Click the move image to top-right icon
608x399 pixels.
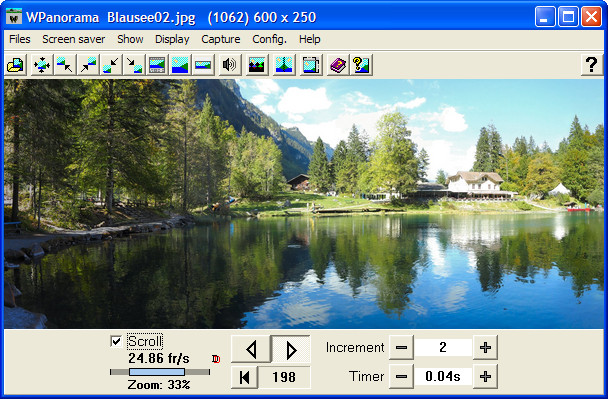click(88, 64)
